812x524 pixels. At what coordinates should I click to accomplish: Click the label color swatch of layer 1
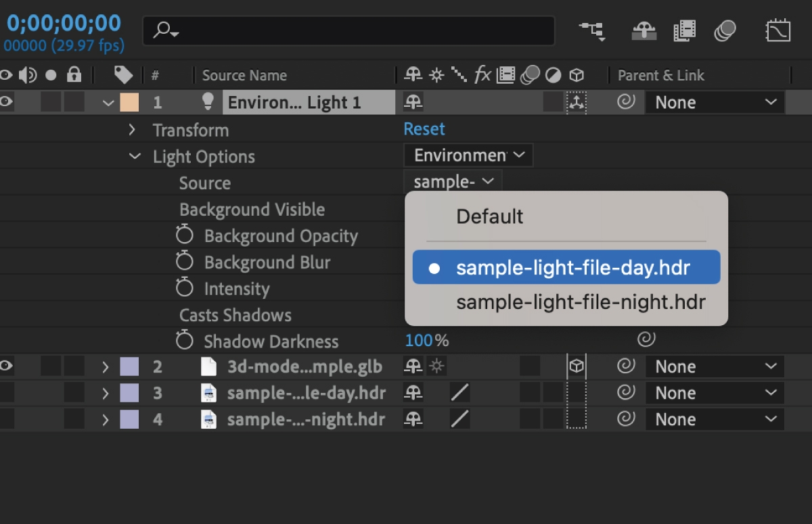(129, 102)
